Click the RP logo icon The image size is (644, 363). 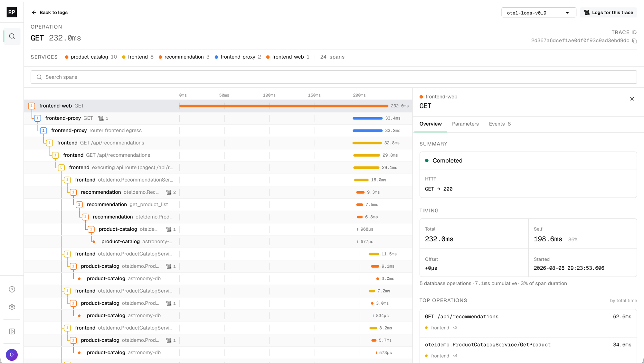[12, 12]
